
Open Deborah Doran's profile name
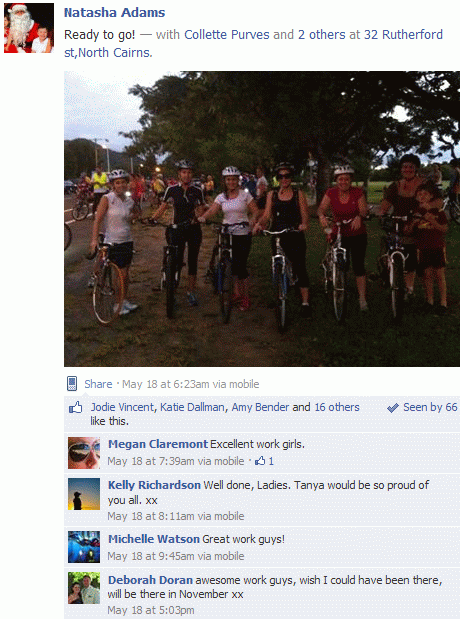click(150, 580)
